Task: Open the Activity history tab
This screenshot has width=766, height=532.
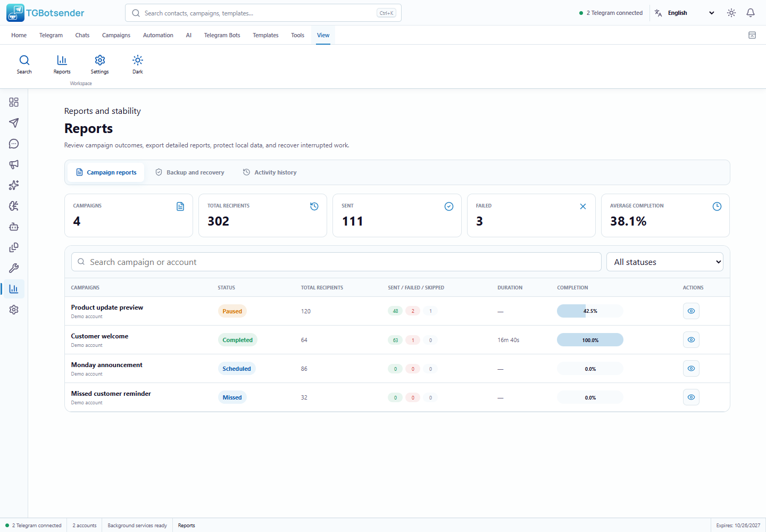Action: pos(270,172)
